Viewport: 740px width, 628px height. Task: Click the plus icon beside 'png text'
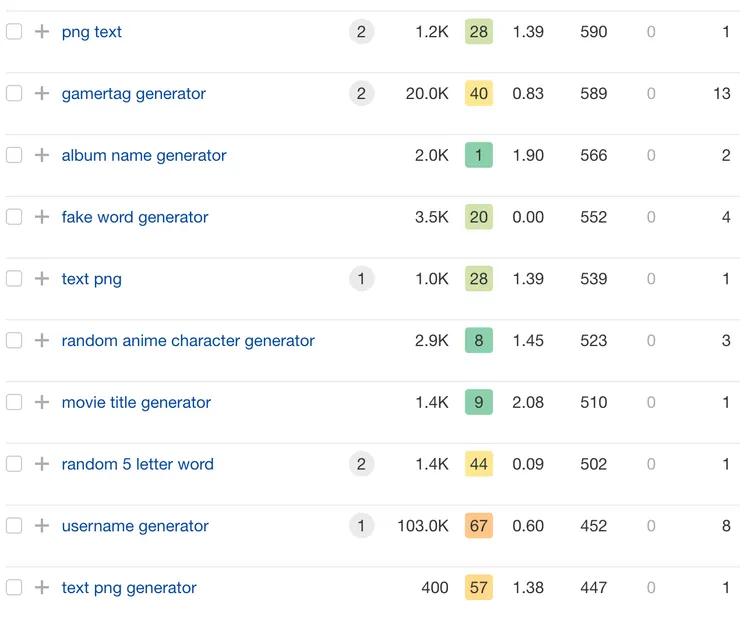pyautogui.click(x=42, y=32)
